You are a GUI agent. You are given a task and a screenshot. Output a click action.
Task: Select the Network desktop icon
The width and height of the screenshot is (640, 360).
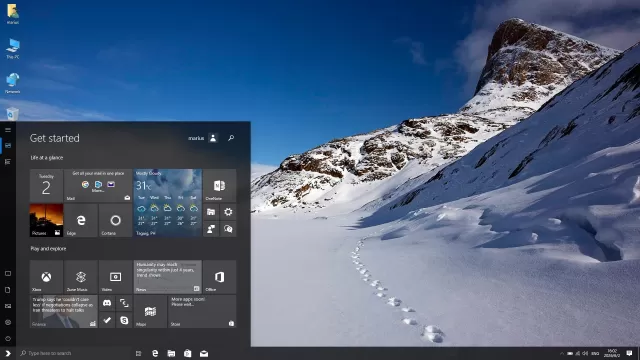pos(13,83)
